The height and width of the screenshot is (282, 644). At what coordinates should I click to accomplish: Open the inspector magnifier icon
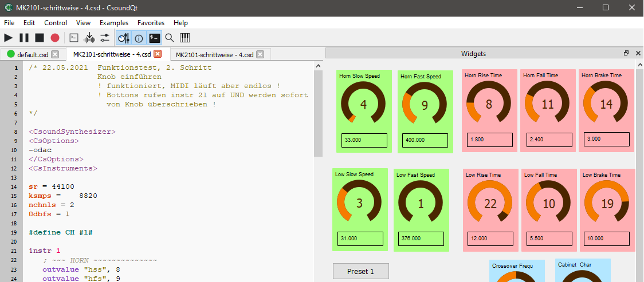pos(170,38)
